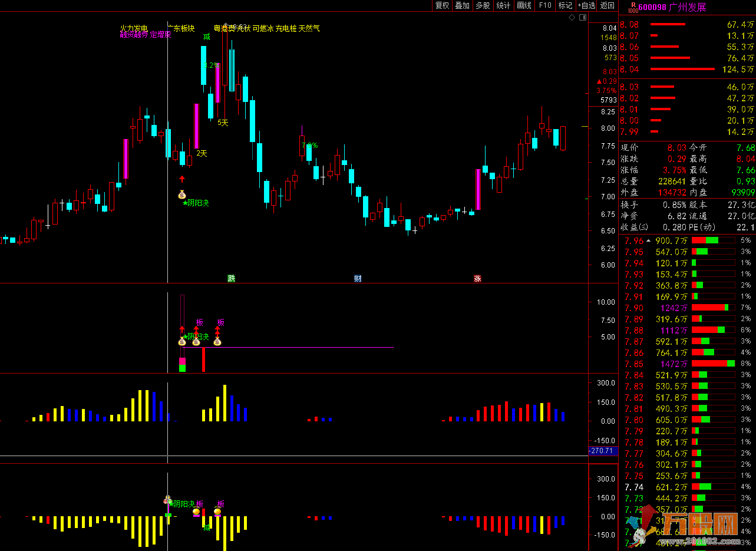The height and width of the screenshot is (551, 756).
Task: Open F10 company information
Action: point(545,5)
